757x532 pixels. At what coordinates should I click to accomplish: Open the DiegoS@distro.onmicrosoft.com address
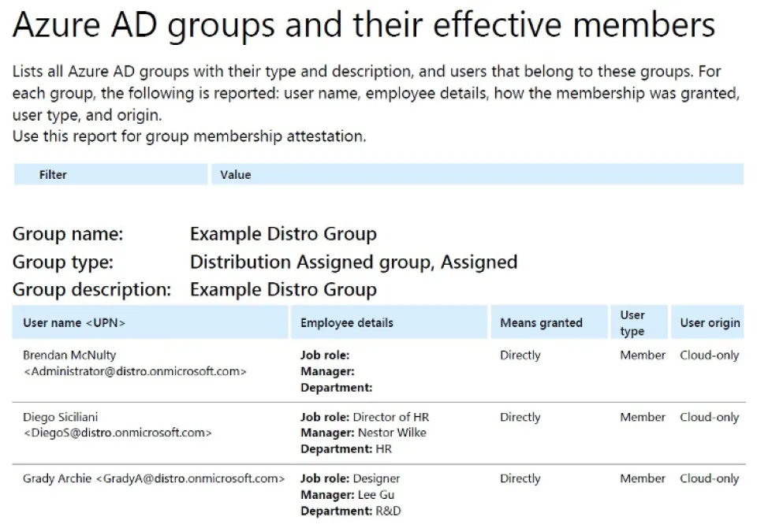point(117,433)
